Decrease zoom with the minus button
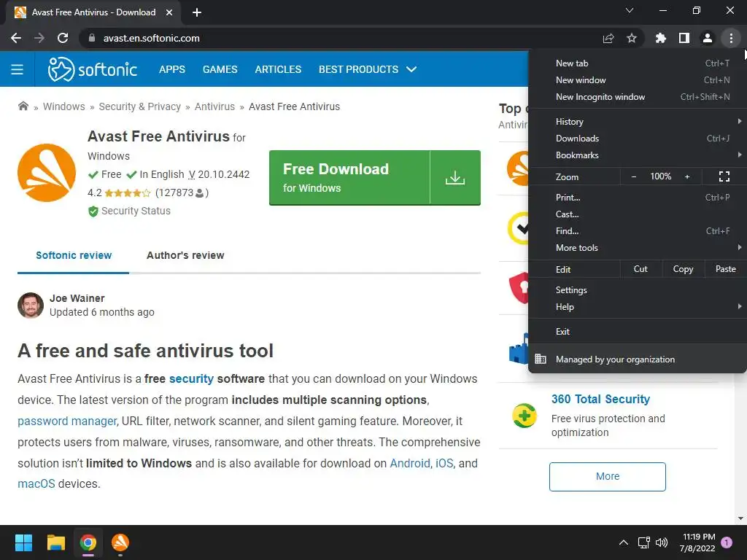 tap(634, 176)
